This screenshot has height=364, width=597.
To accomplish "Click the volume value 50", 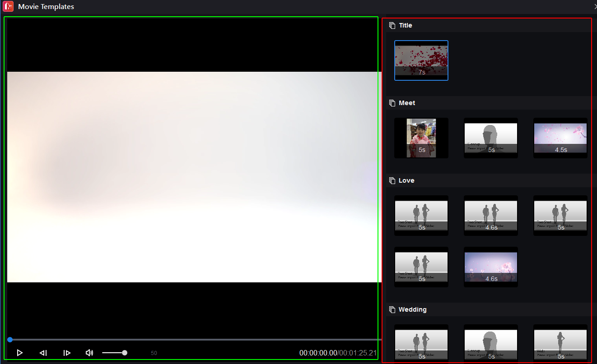I will 154,353.
